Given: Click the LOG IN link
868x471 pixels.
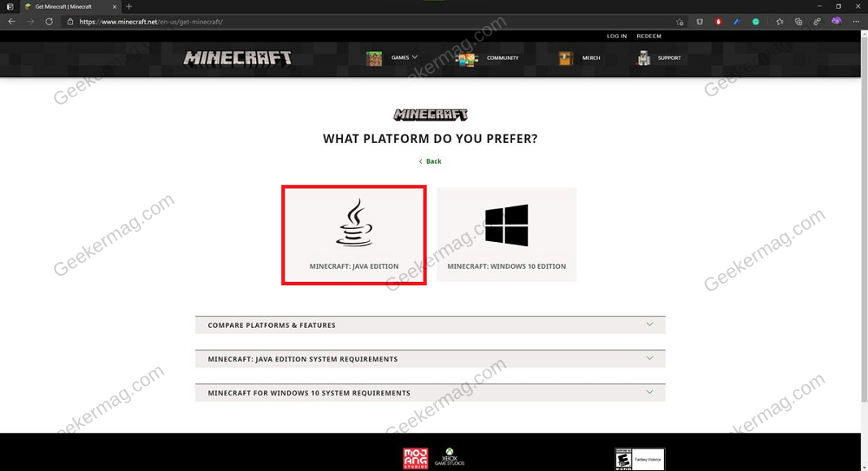Looking at the screenshot, I should [616, 36].
